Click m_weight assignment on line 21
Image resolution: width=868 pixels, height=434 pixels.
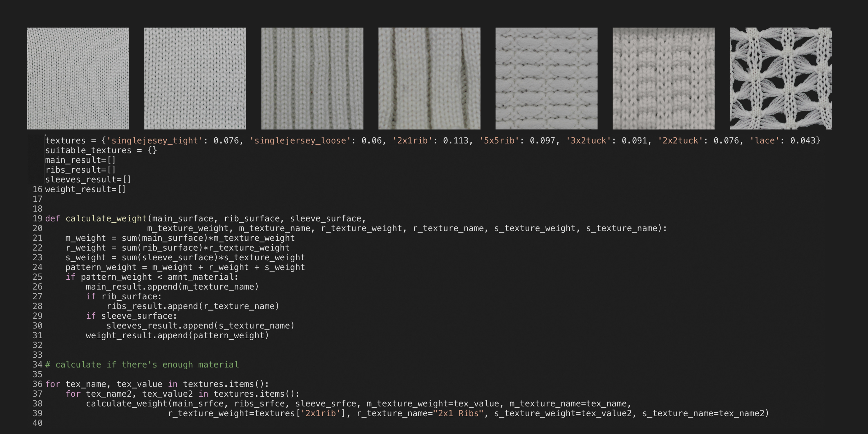pos(180,238)
